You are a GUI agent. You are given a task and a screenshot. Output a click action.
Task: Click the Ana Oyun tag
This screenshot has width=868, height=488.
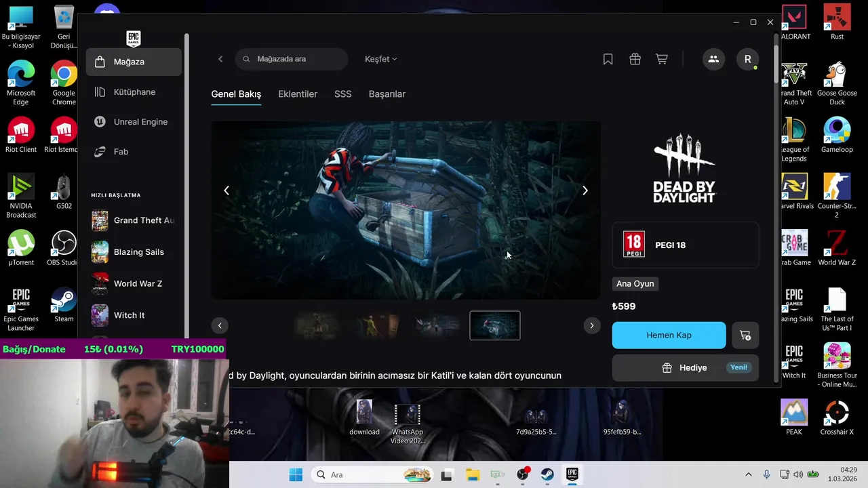pyautogui.click(x=635, y=284)
